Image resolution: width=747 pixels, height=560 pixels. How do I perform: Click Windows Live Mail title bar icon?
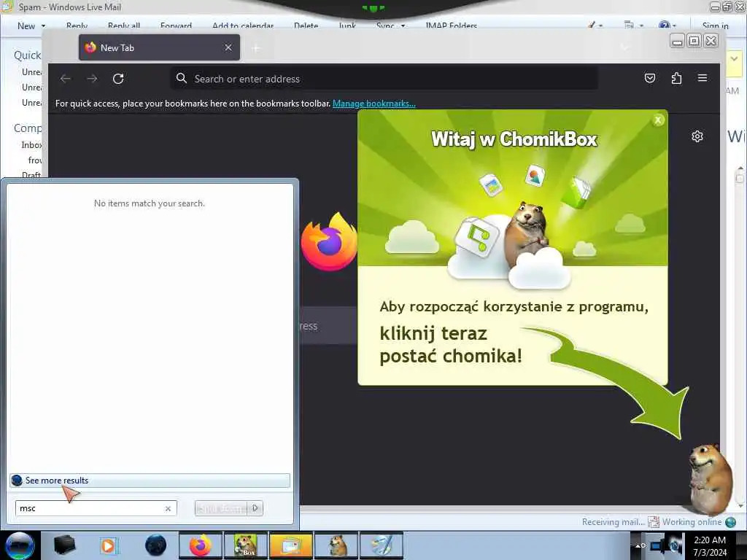[7, 7]
